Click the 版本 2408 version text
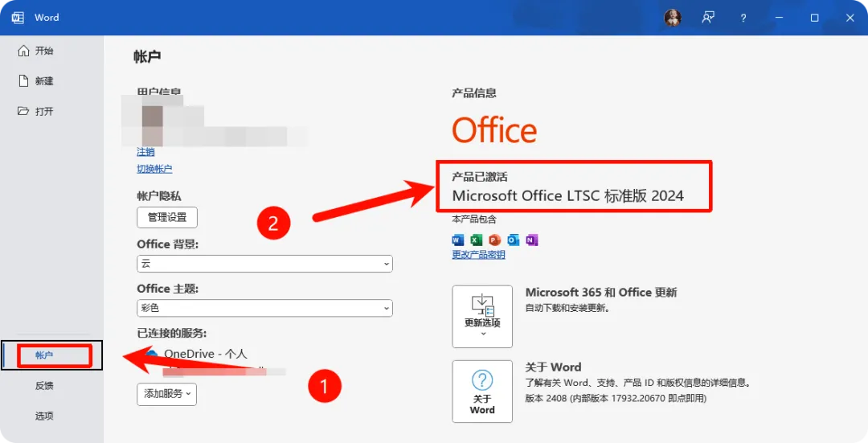The image size is (868, 443). (616, 398)
